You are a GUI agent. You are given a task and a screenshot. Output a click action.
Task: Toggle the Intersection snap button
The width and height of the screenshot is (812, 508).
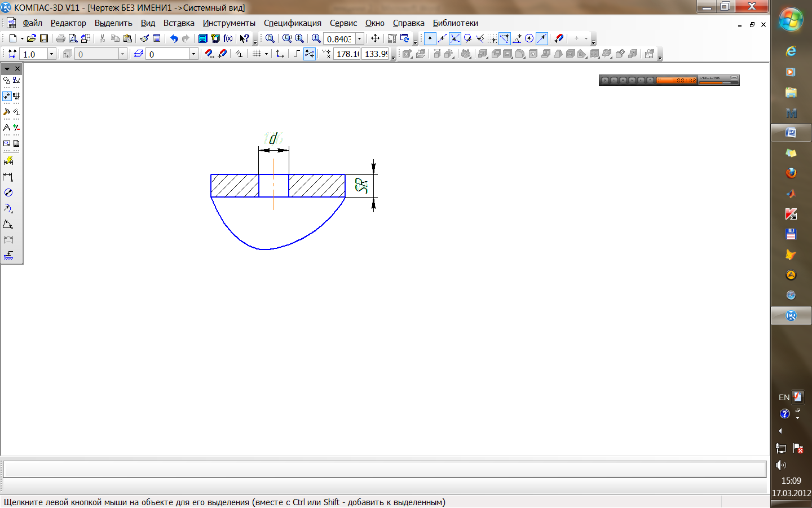(454, 38)
